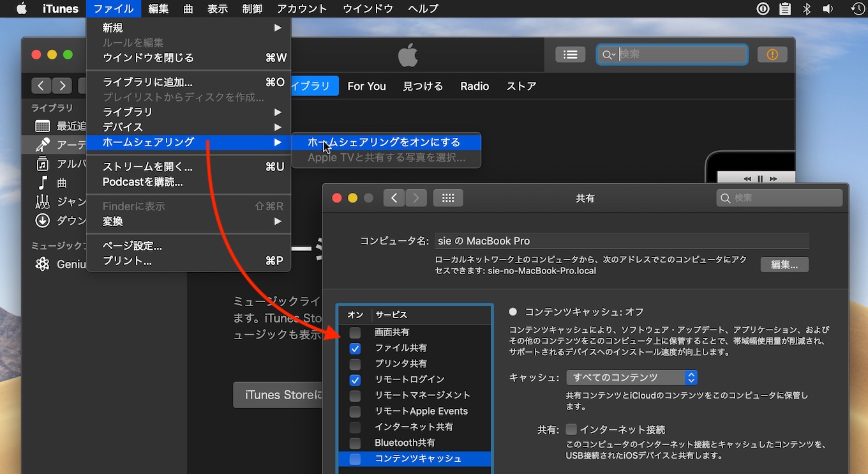This screenshot has width=868, height=474.
Task: Click the iTunes search field
Action: (x=672, y=55)
